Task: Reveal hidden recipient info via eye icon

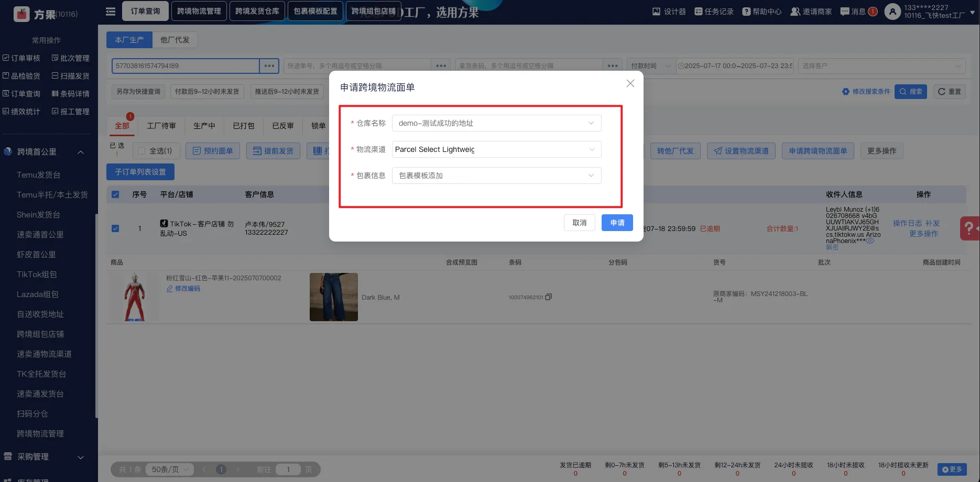Action: pos(870,241)
